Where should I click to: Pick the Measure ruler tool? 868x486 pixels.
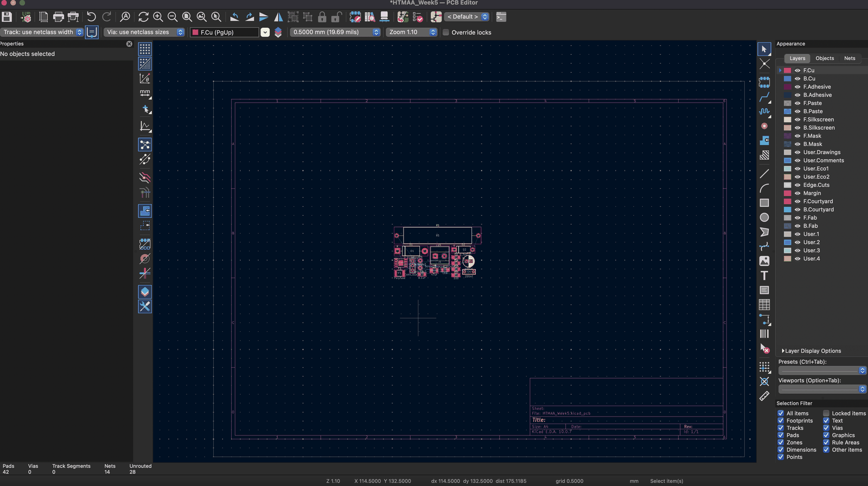pyautogui.click(x=764, y=396)
